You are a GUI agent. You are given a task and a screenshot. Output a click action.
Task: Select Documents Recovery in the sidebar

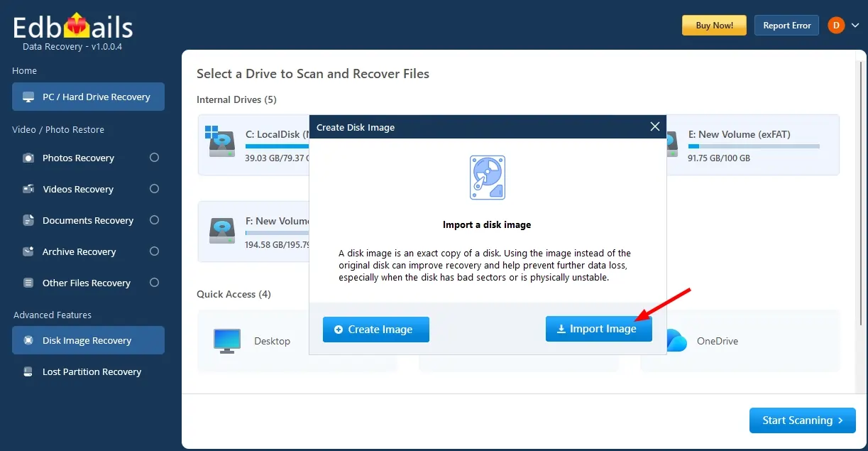coord(88,220)
